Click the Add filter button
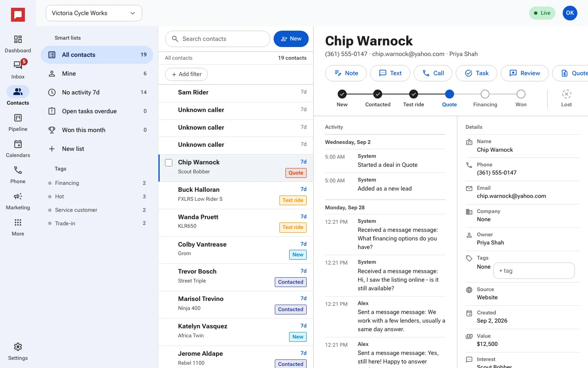Image resolution: width=588 pixels, height=368 pixels. [x=187, y=74]
